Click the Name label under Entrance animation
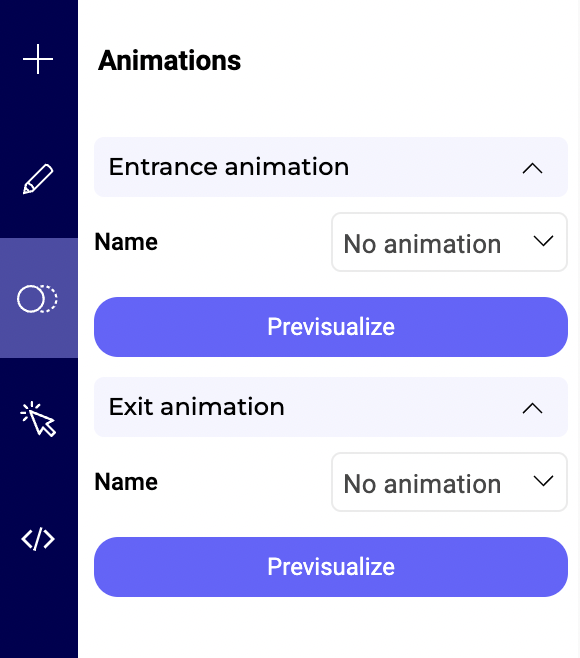This screenshot has width=580, height=658. [126, 242]
